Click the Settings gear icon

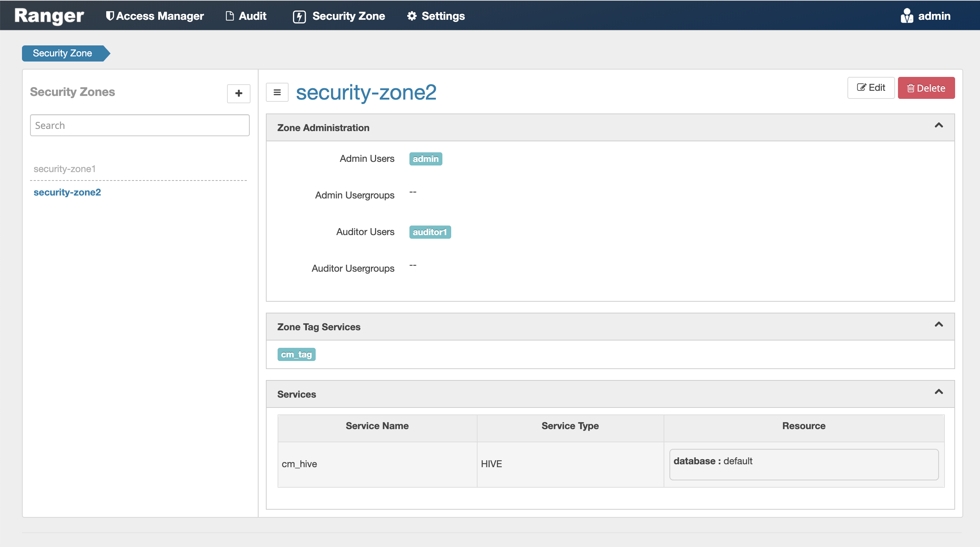click(x=412, y=16)
